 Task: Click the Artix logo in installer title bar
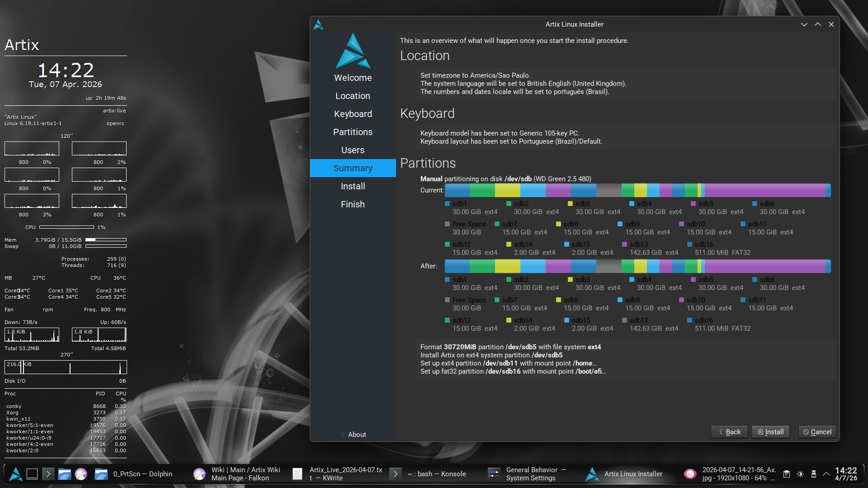coord(318,24)
